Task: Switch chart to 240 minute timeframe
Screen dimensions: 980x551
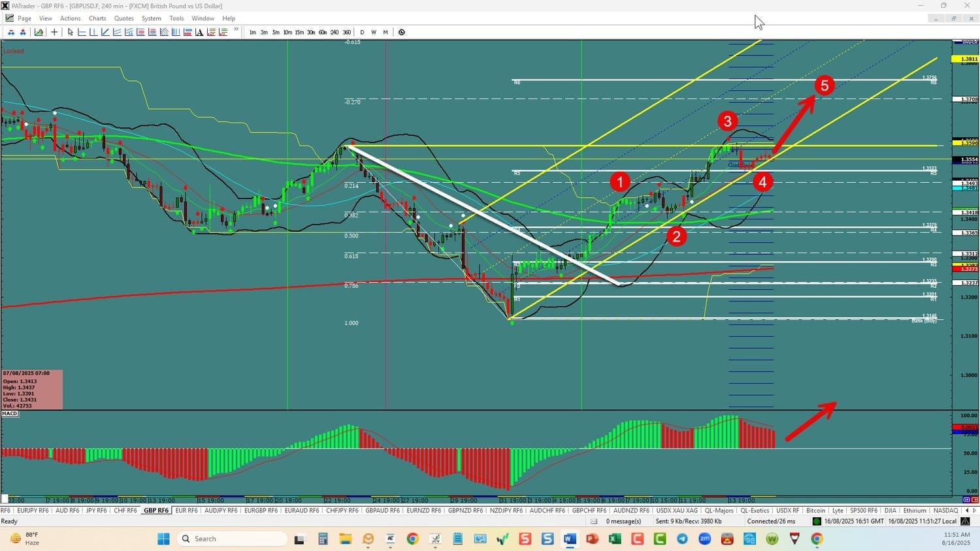Action: [335, 32]
